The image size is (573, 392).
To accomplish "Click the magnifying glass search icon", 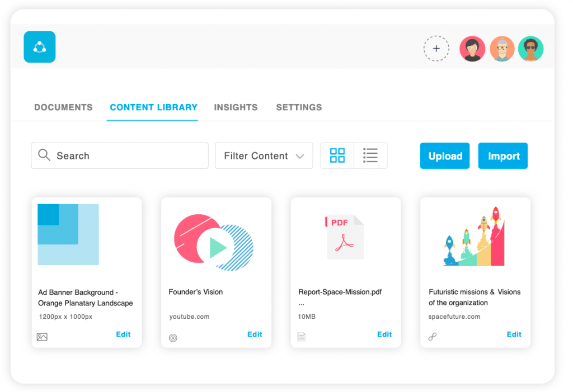I will (44, 155).
